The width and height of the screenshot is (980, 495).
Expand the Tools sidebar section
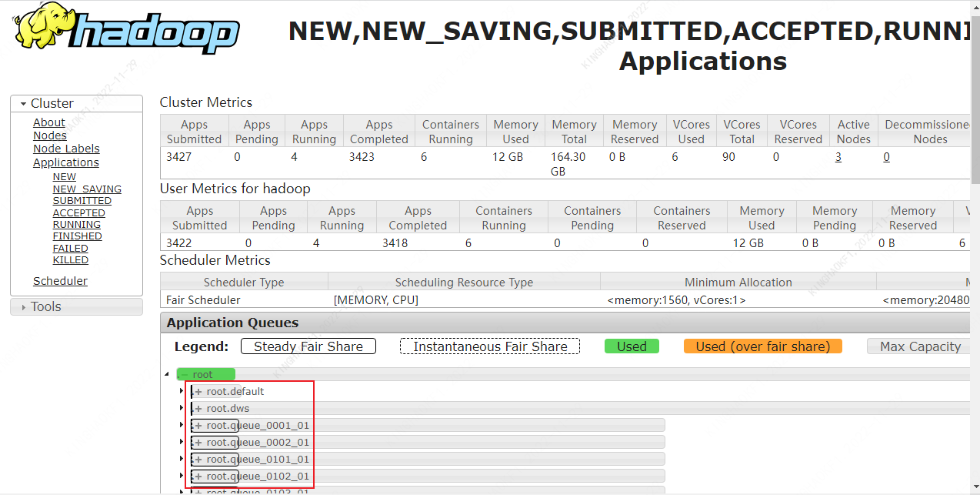(24, 307)
